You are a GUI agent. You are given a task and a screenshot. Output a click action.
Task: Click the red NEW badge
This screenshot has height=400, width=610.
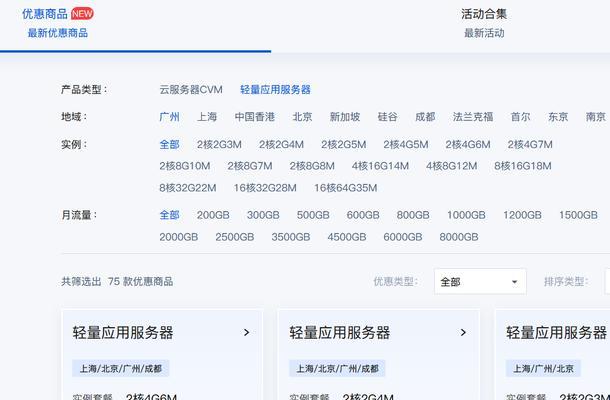[x=82, y=14]
